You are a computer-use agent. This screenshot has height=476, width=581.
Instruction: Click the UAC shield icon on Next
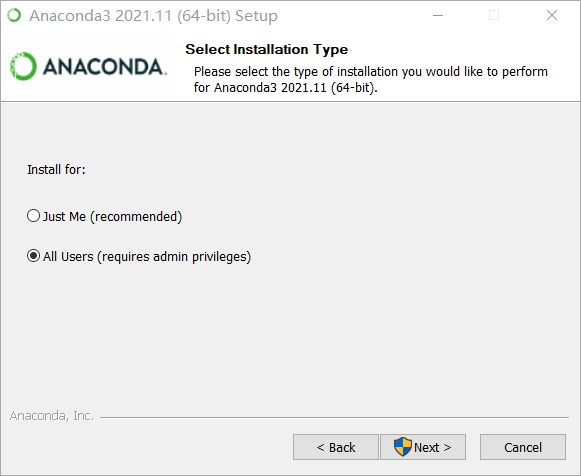[403, 447]
